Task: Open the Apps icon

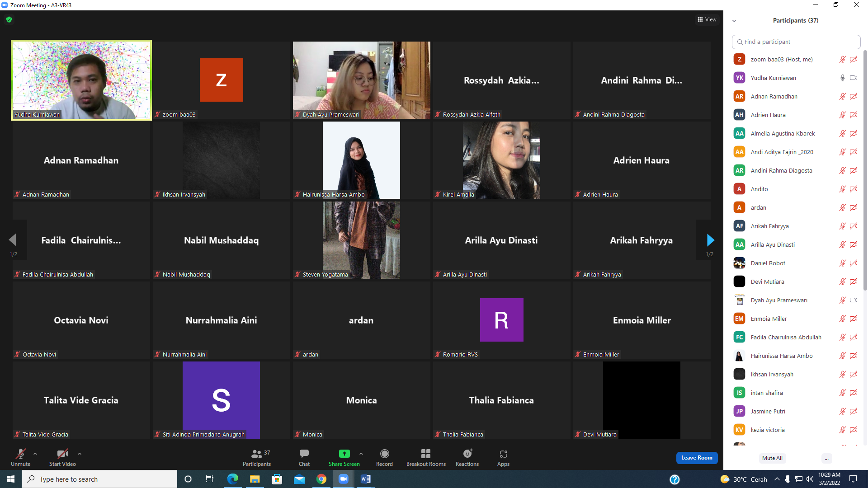Action: pyautogui.click(x=504, y=454)
